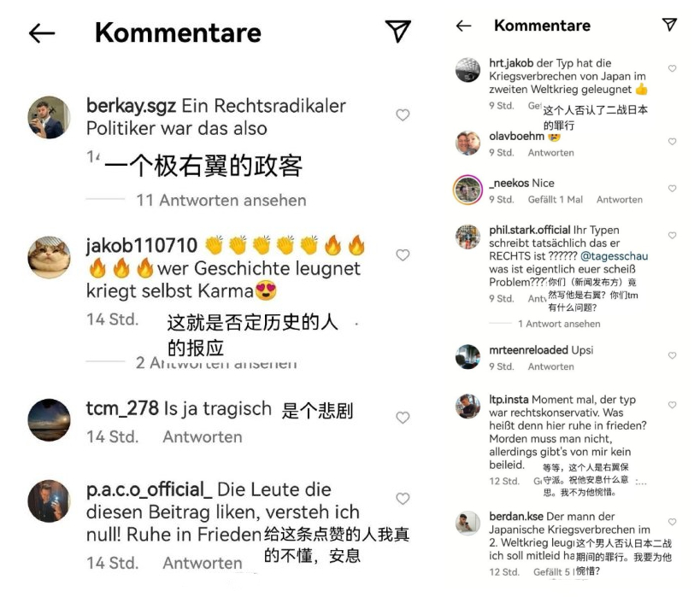Tap the send icon in right panel header
700x597 pixels.
(x=669, y=25)
